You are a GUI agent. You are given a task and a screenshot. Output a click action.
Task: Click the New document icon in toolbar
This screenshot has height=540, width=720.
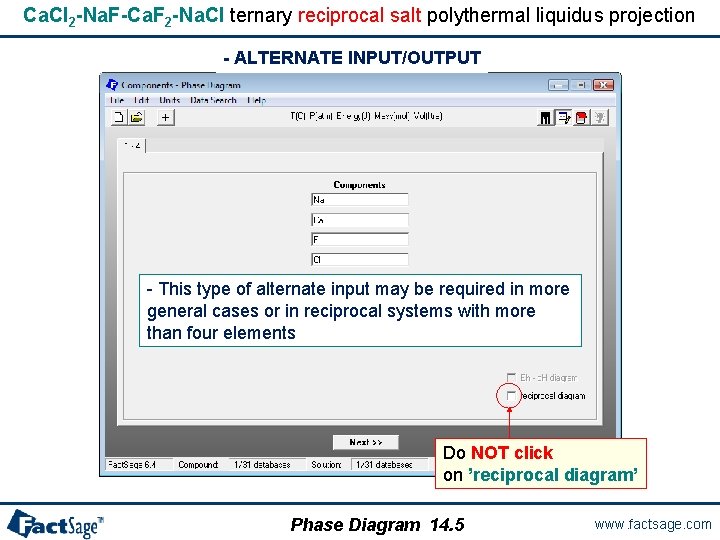coord(118,117)
